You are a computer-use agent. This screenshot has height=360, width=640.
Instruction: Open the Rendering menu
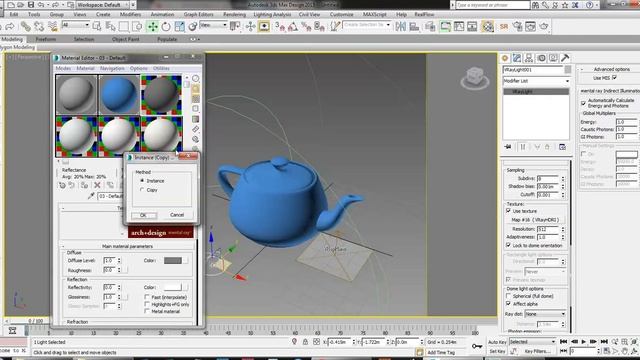click(x=234, y=14)
